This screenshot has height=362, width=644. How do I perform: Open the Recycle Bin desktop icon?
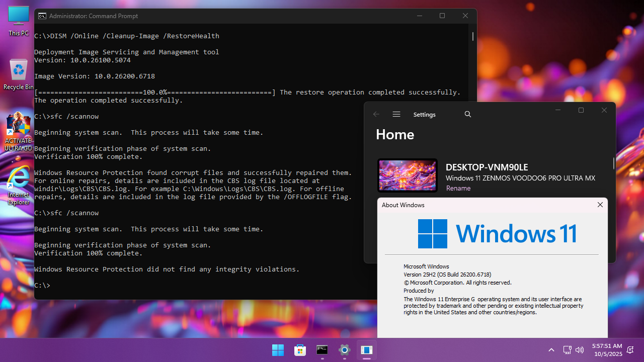point(19,74)
